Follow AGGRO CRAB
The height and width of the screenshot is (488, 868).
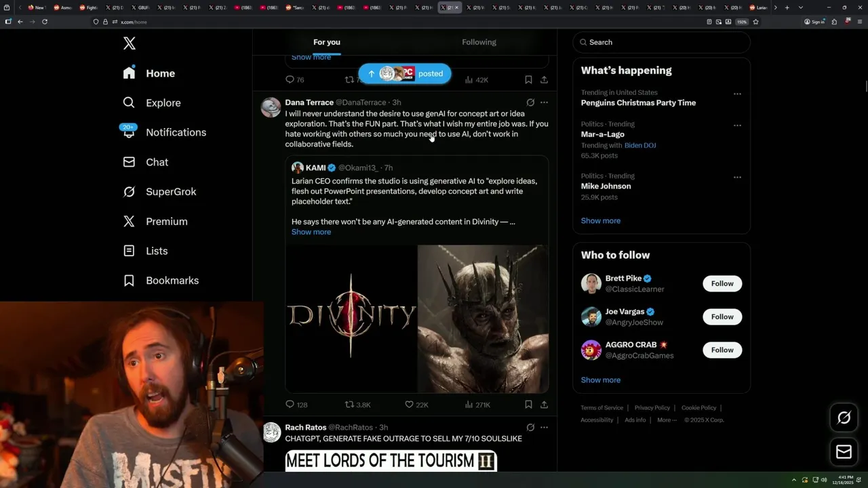(722, 350)
